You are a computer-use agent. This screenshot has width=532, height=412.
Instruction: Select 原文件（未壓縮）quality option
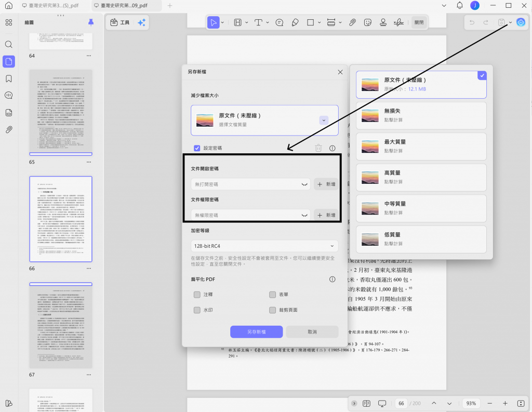point(421,85)
